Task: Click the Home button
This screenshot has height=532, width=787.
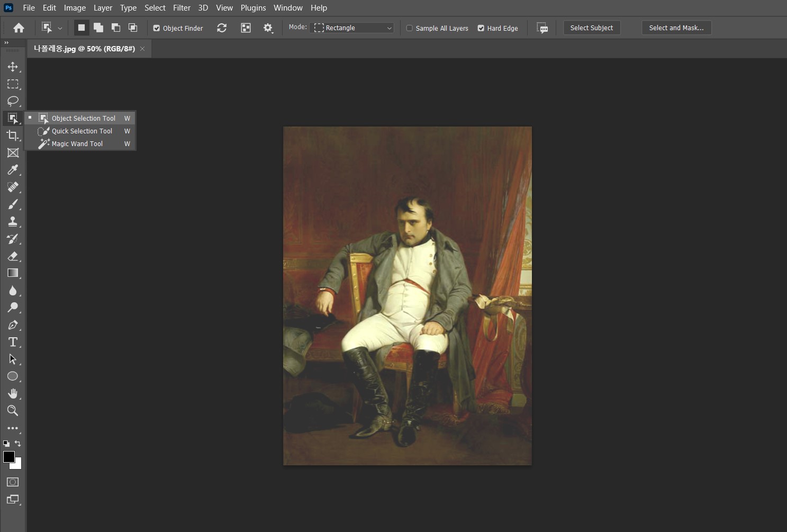Action: tap(19, 28)
